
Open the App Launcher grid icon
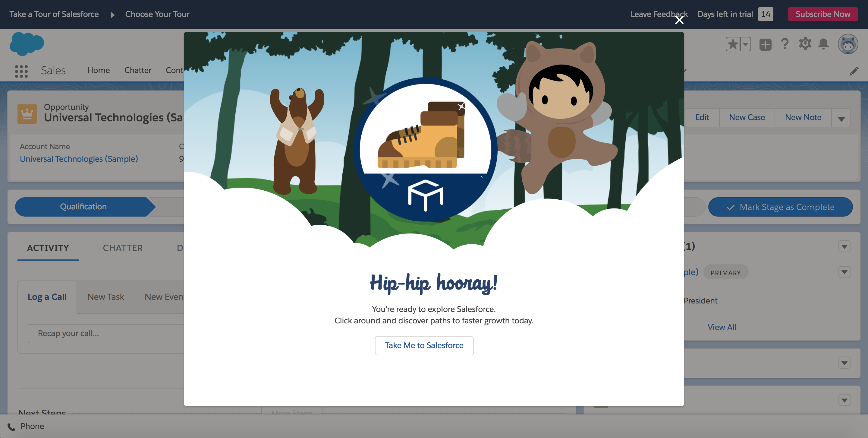click(x=21, y=71)
